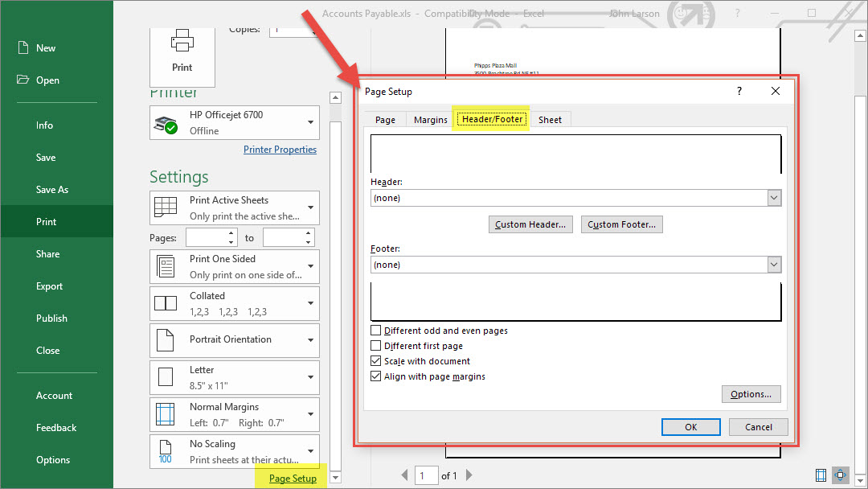Click the Page Setup dialog help question mark

[x=739, y=92]
